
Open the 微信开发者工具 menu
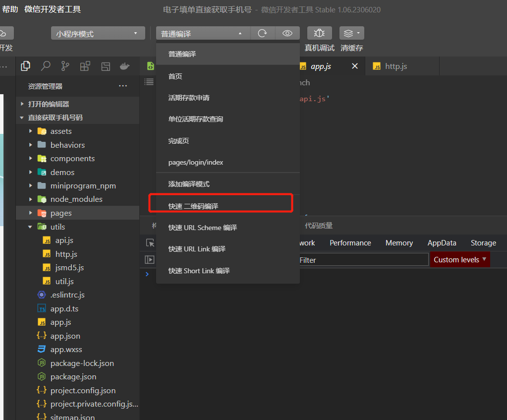coord(53,9)
